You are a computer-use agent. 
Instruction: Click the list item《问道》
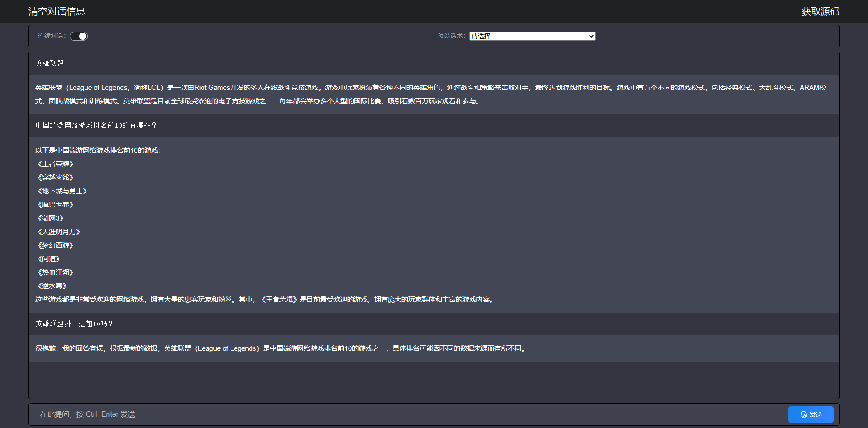point(48,259)
